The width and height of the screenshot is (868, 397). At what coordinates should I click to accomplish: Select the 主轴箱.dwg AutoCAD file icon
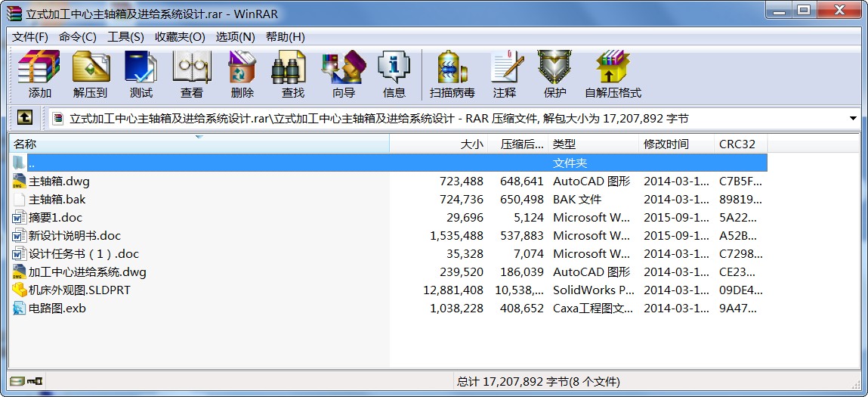coord(20,181)
